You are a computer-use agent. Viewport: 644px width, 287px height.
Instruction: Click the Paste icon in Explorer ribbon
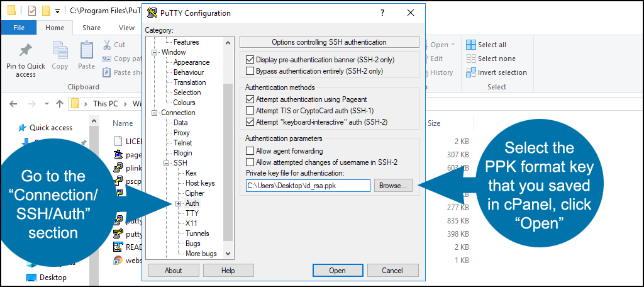click(x=87, y=50)
